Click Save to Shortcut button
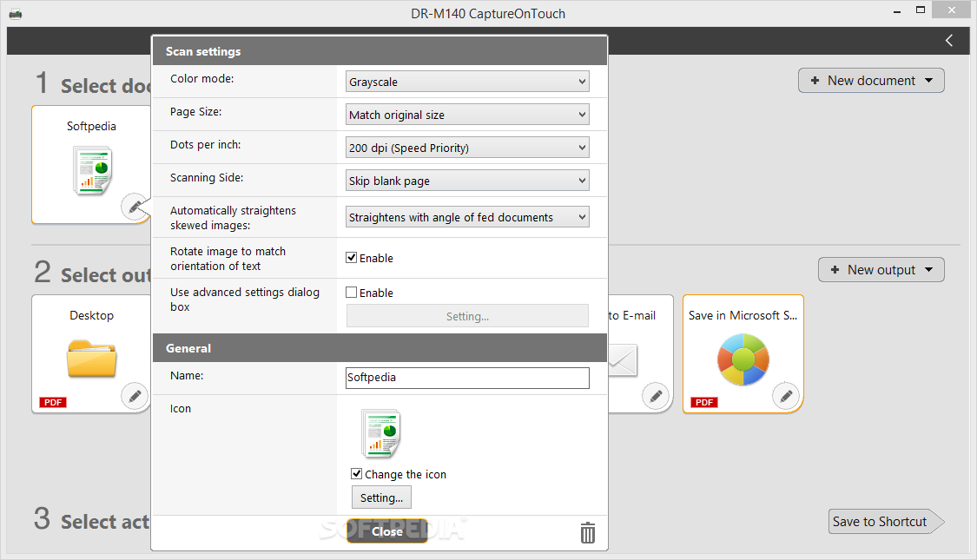This screenshot has width=977, height=560. click(x=885, y=522)
